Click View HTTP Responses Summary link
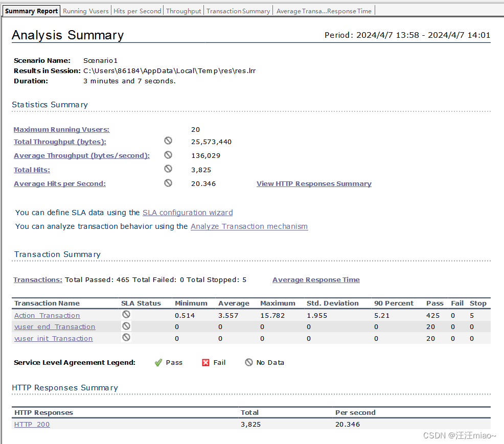Image resolution: width=504 pixels, height=444 pixels. 314,184
